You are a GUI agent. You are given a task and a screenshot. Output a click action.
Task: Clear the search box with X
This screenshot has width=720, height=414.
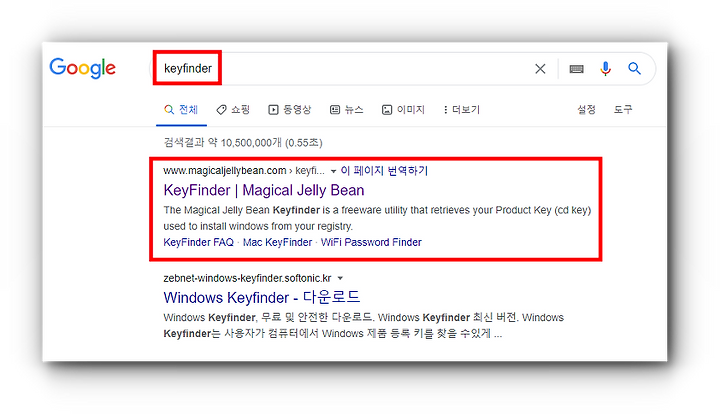coord(540,69)
